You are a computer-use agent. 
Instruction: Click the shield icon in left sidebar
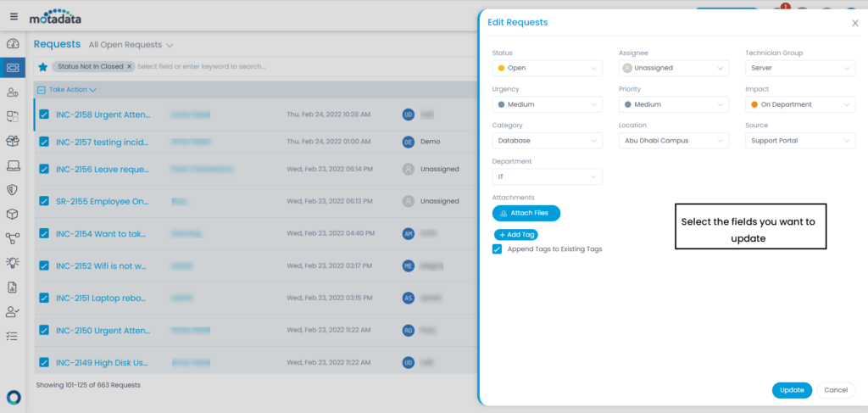13,190
